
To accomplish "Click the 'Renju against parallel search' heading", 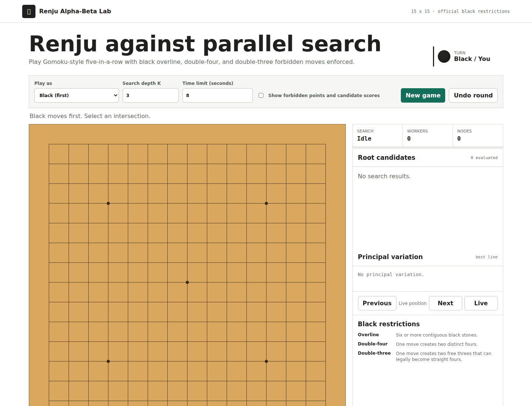I will tap(205, 44).
